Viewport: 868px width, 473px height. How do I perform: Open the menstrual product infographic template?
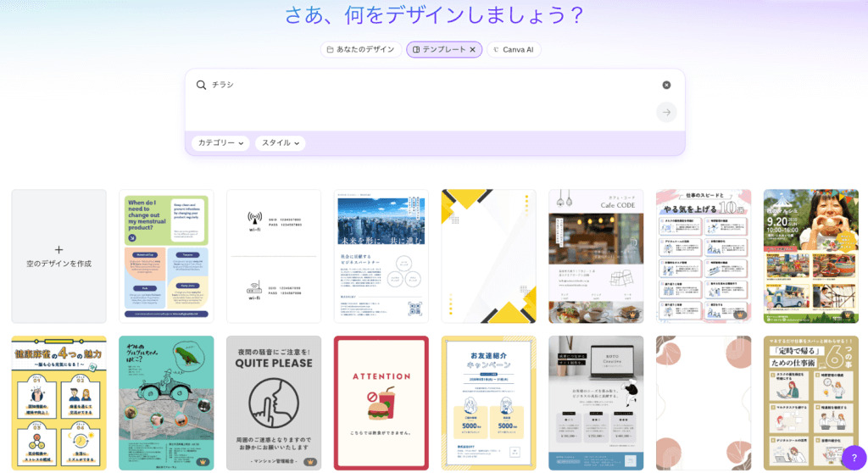[x=166, y=256]
